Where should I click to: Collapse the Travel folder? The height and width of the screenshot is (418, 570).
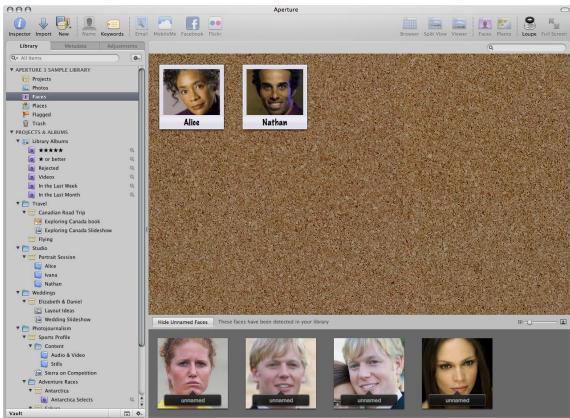pos(17,203)
